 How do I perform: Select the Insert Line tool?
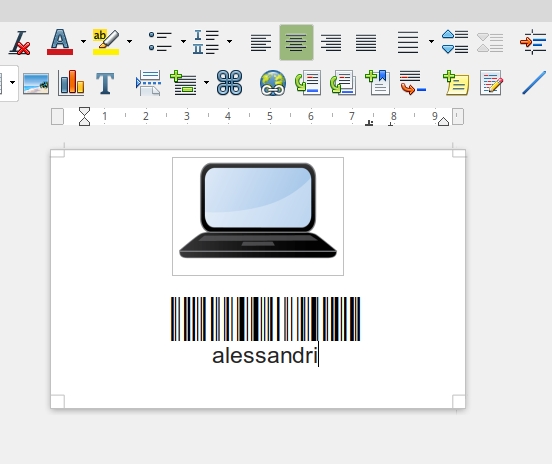[x=534, y=83]
